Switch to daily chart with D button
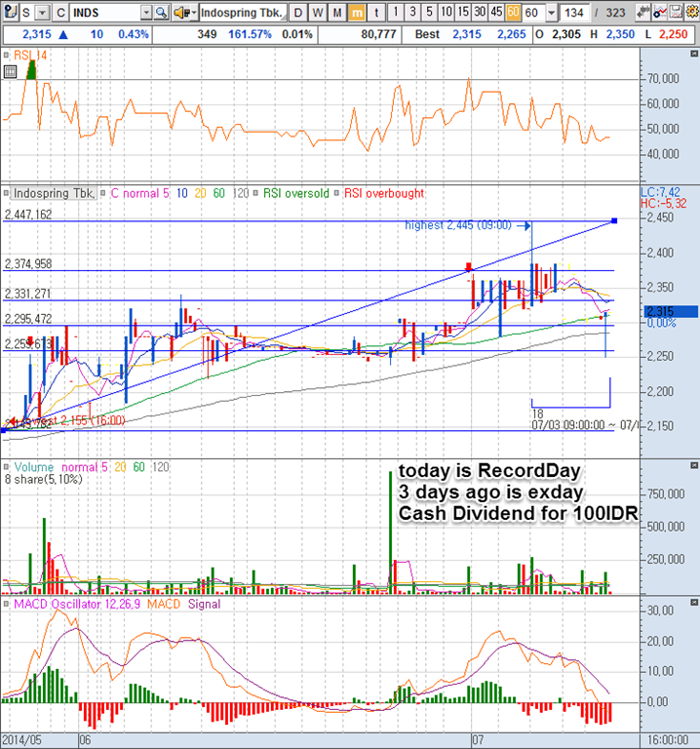700x749 pixels. click(298, 13)
